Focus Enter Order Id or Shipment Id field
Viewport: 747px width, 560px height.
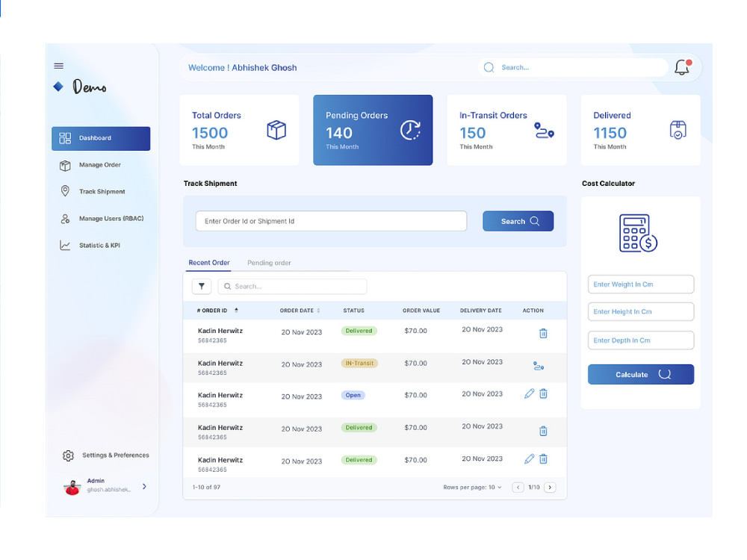pyautogui.click(x=331, y=222)
